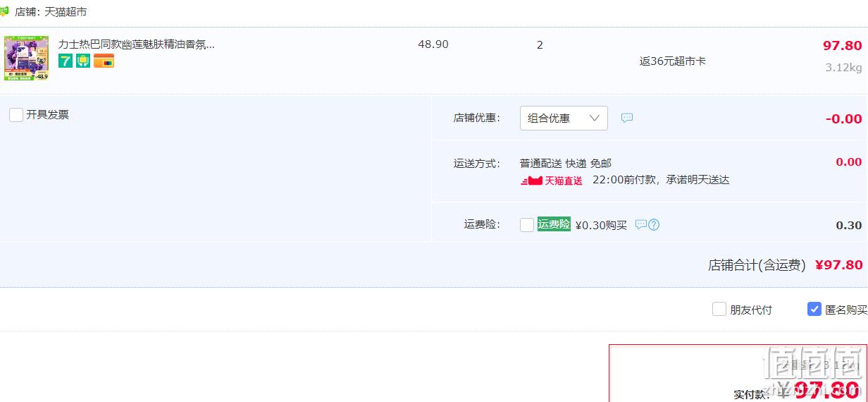Click the chat bubble icon next to ¥0.30购买
Image resolution: width=868 pixels, height=402 pixels.
[640, 225]
